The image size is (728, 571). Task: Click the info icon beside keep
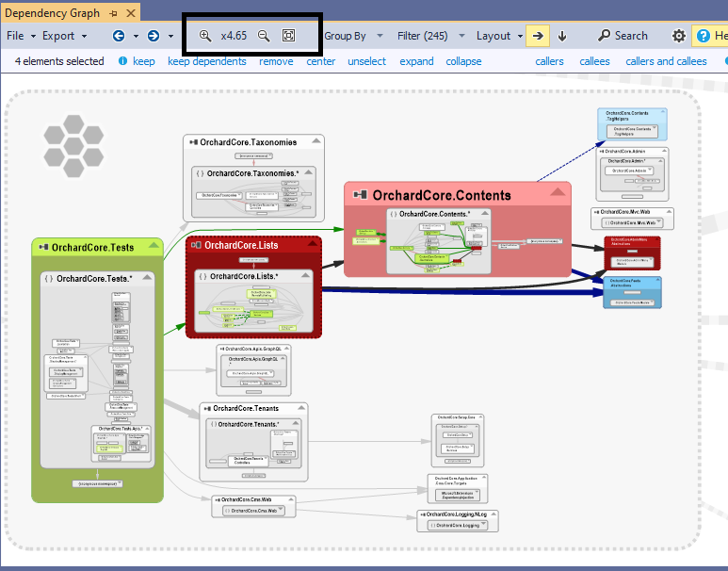coord(122,61)
